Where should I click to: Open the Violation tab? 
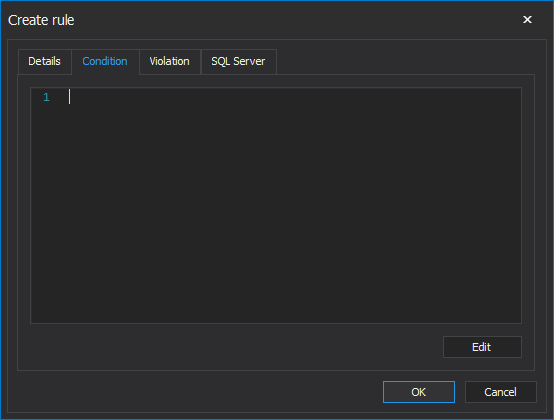tap(170, 61)
